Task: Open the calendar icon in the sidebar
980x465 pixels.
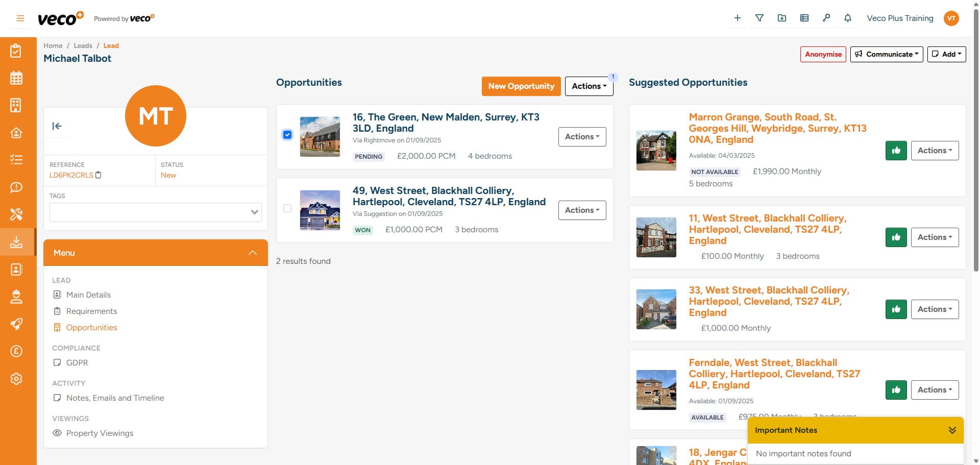Action: [17, 78]
